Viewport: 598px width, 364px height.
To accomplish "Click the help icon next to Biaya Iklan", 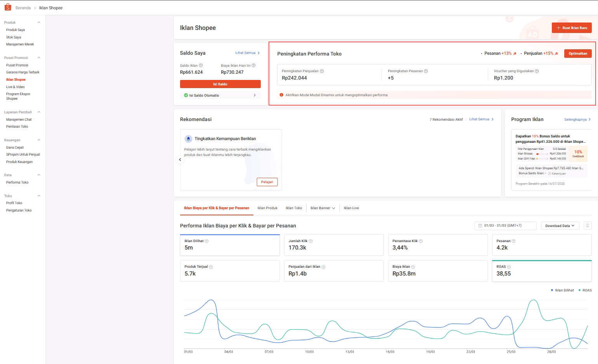I will pyautogui.click(x=413, y=267).
